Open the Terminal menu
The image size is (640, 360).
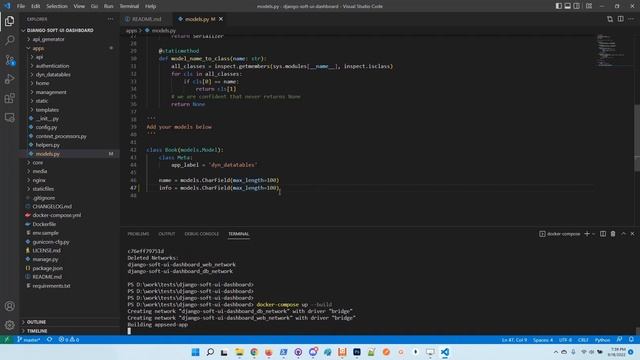coord(129,6)
